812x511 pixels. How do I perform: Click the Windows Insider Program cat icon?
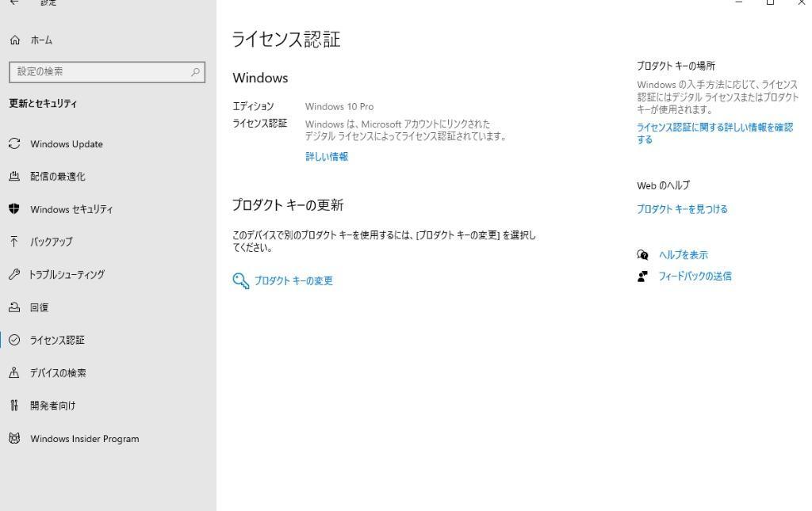[x=14, y=438]
